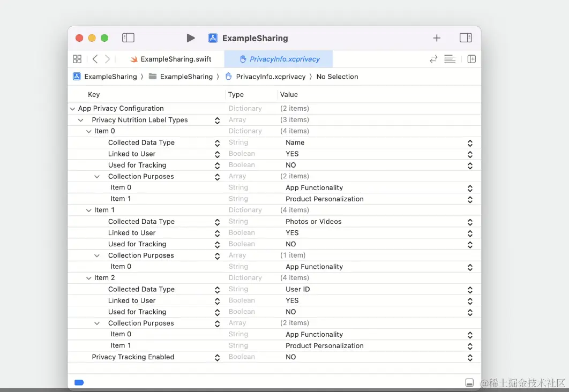Collapse Collection Purposes under Item 0
The width and height of the screenshot is (569, 392).
point(97,177)
